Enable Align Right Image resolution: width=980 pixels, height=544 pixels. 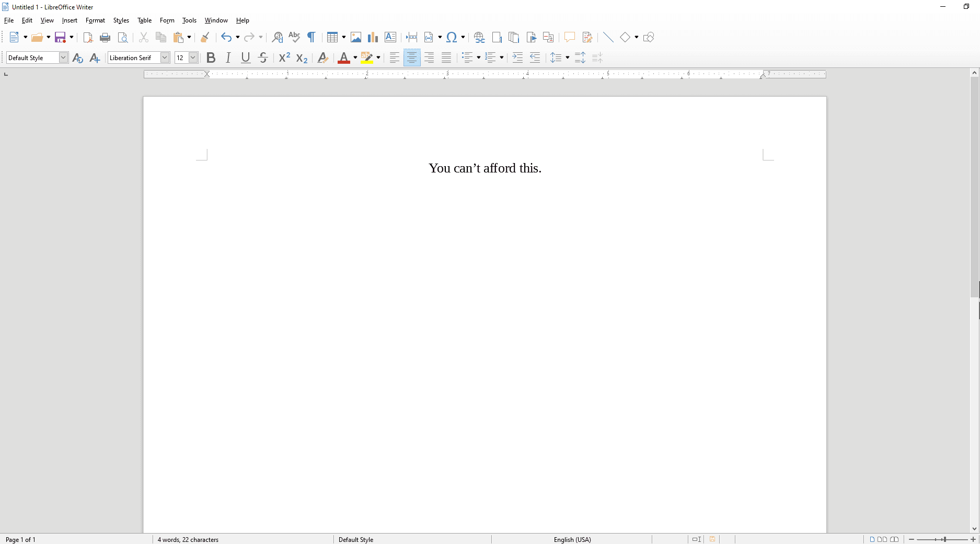(429, 57)
